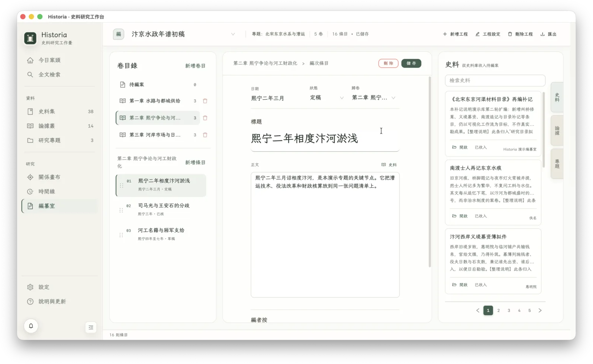
Task: Click drag handle of entry 司马光与王安石的分歧
Action: (121, 210)
